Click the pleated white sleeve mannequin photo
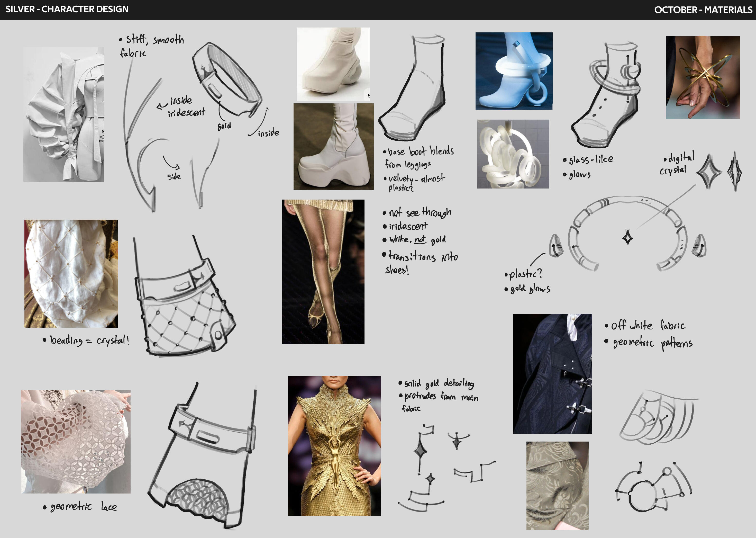 tap(63, 114)
